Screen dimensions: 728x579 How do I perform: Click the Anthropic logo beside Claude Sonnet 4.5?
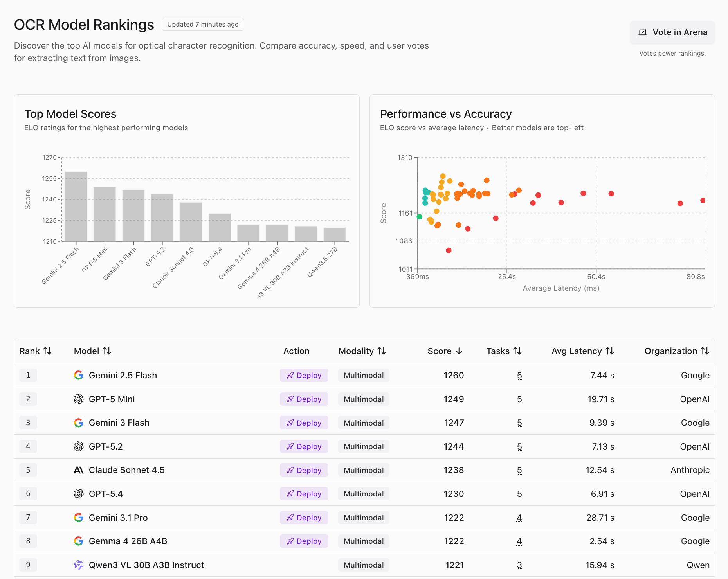pos(79,470)
